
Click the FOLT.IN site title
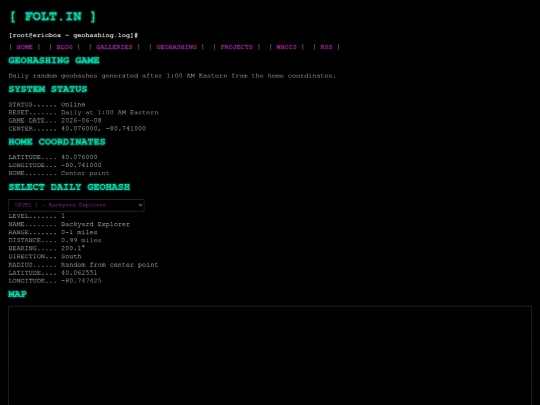pos(53,17)
